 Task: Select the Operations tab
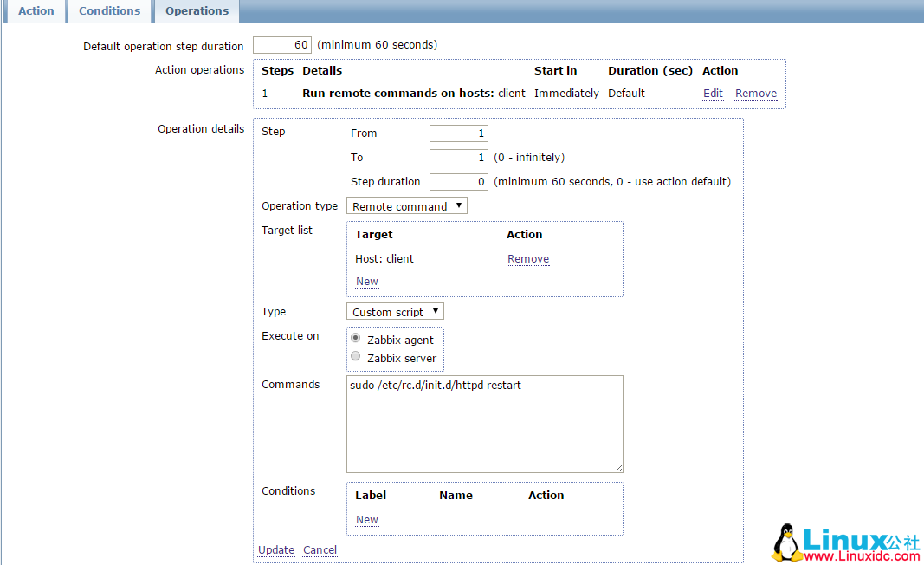click(x=197, y=11)
